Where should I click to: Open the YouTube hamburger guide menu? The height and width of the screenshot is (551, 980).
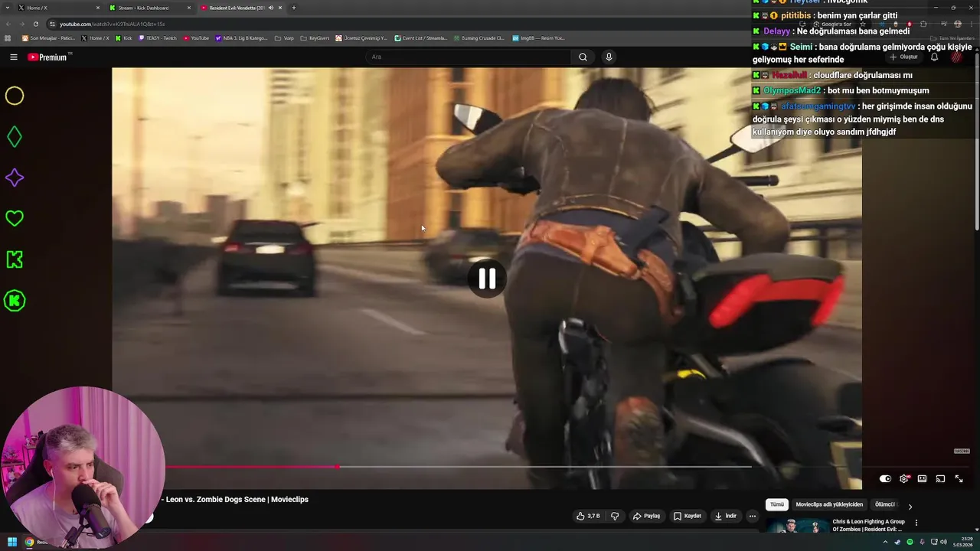point(14,57)
